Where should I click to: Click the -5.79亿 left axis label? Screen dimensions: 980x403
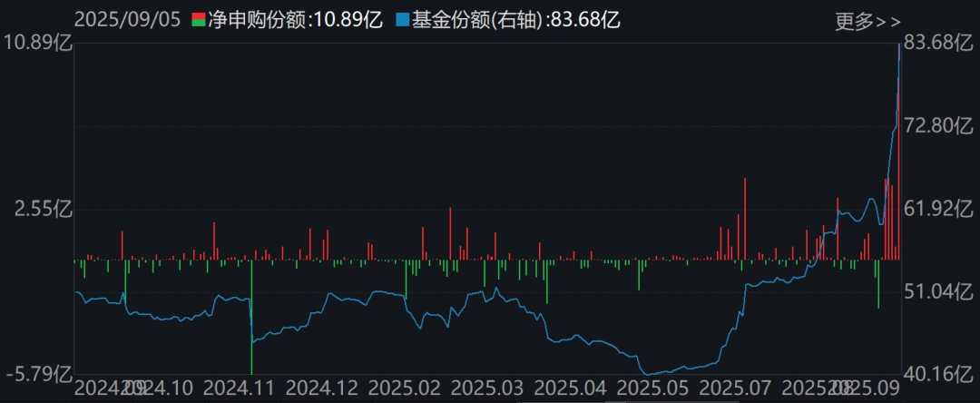pyautogui.click(x=39, y=375)
